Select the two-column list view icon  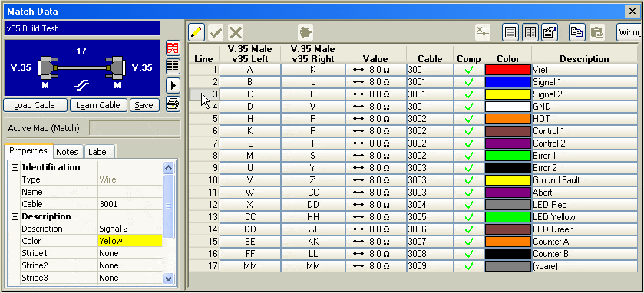[530, 32]
